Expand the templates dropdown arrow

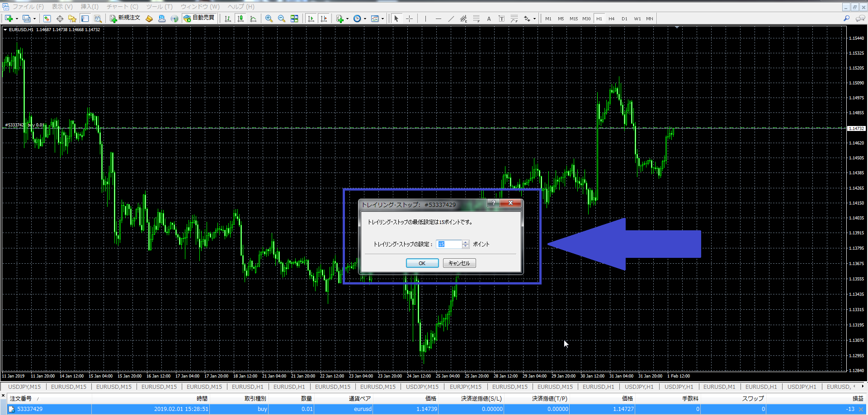(382, 19)
